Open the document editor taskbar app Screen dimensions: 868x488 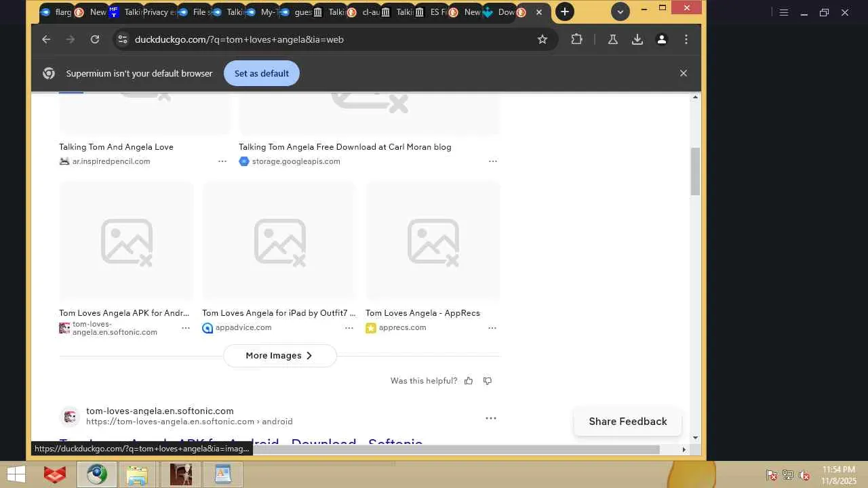222,474
